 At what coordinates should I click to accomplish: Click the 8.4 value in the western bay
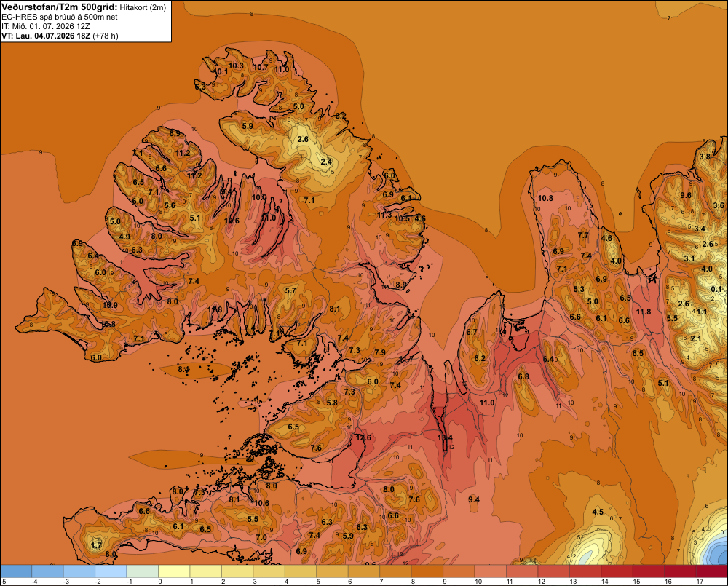pyautogui.click(x=184, y=370)
